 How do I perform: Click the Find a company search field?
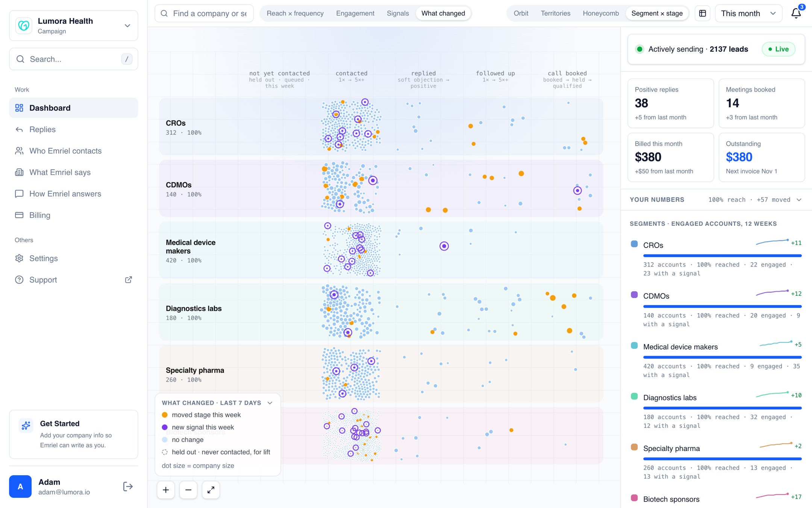(x=204, y=13)
